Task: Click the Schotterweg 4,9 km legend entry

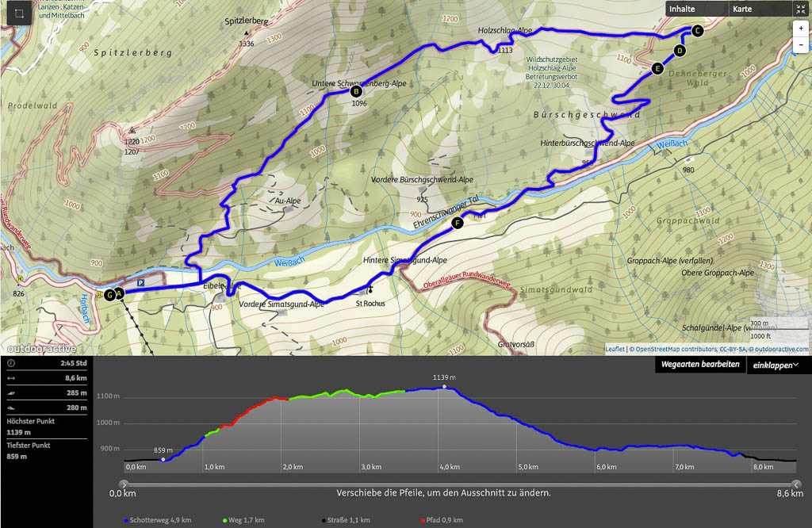Action: [158, 520]
